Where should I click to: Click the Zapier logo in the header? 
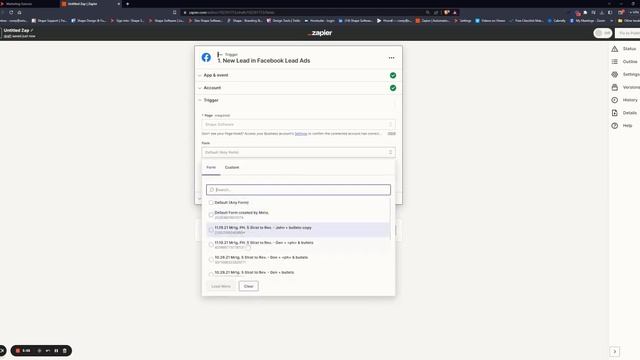click(320, 33)
